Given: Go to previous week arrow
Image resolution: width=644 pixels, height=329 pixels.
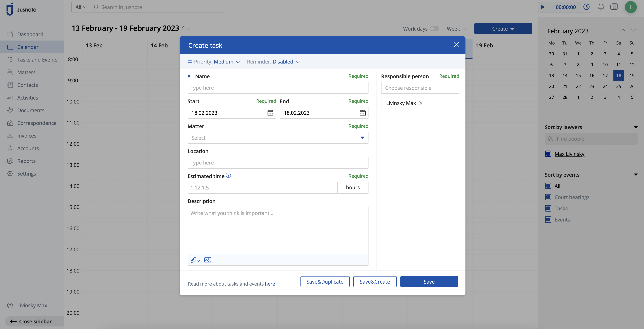Looking at the screenshot, I should pos(183,29).
